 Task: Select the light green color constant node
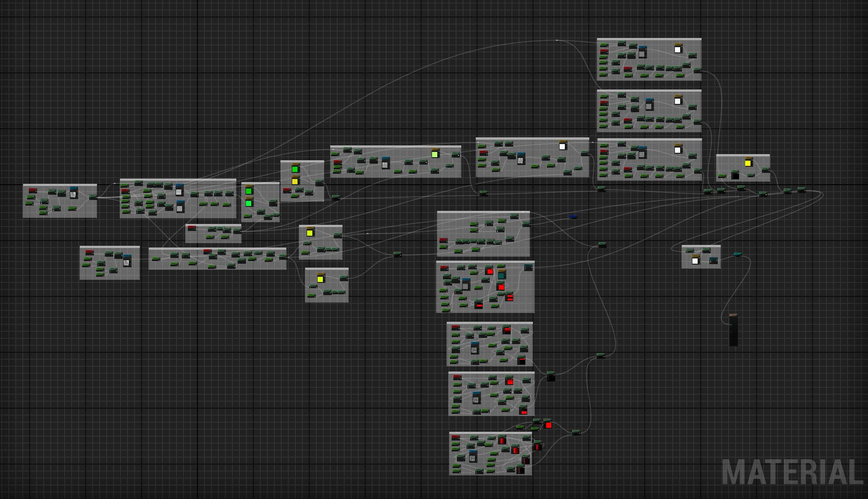[x=435, y=154]
